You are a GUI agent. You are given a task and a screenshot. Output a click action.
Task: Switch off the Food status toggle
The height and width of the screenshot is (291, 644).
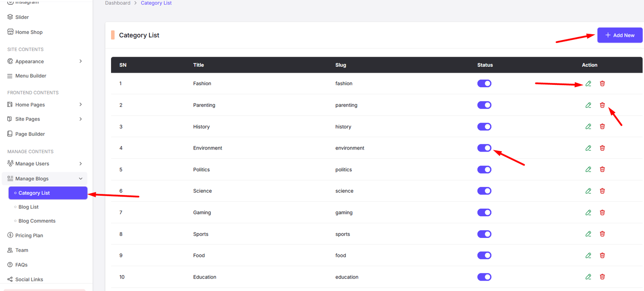tap(484, 256)
